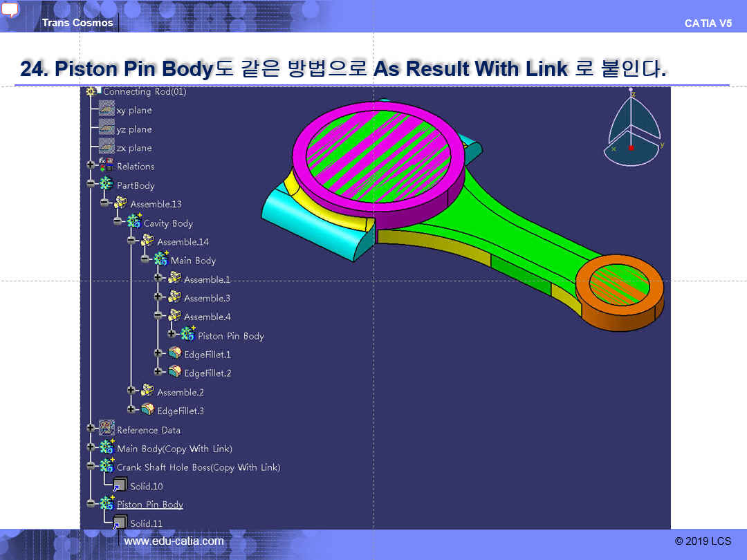Click the speech bubble icon top-left

(10, 9)
